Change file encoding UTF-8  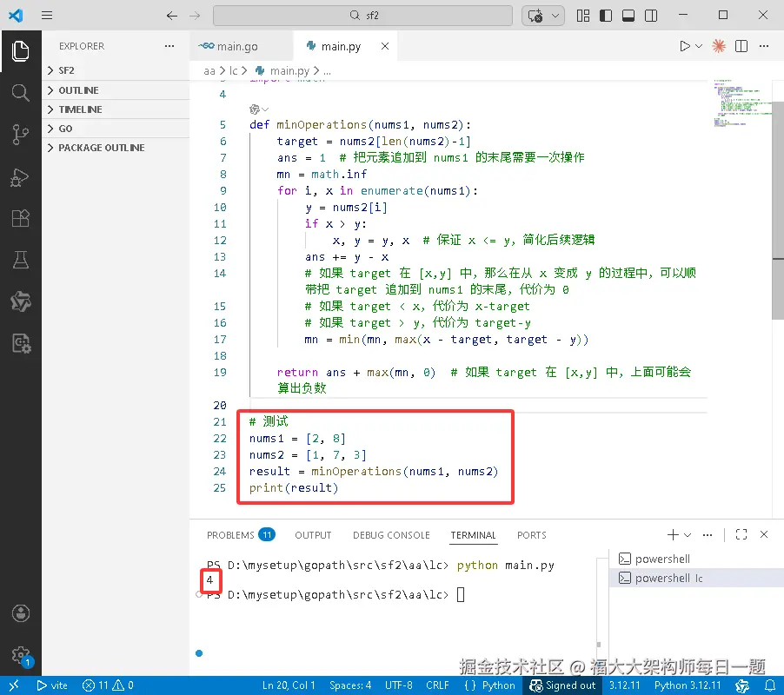(x=398, y=685)
